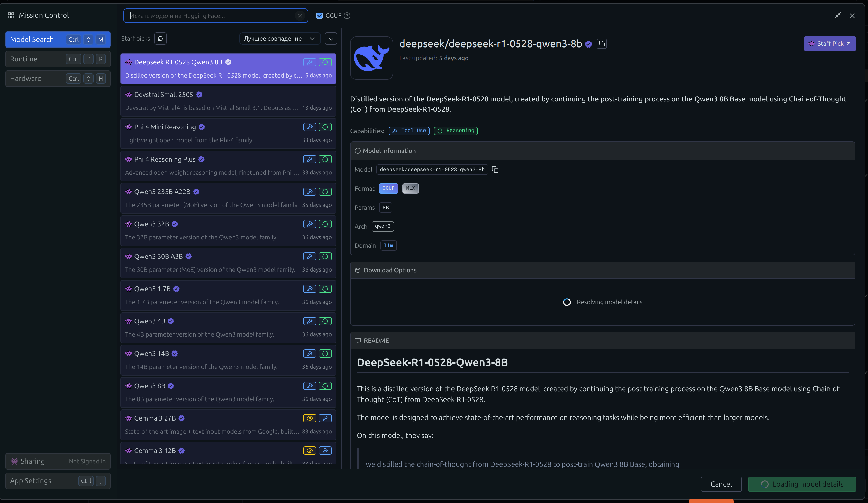
Task: Open the Hardware tab
Action: click(x=58, y=78)
